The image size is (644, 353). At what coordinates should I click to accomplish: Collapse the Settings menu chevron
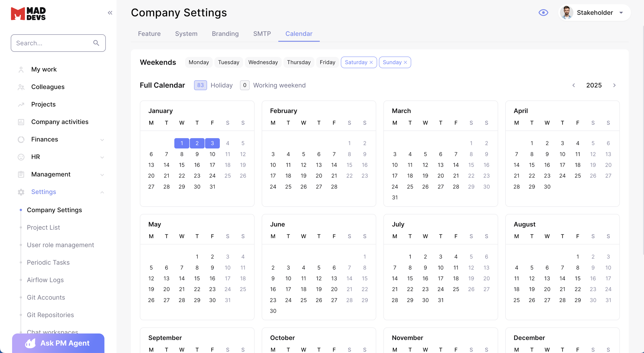coord(102,192)
